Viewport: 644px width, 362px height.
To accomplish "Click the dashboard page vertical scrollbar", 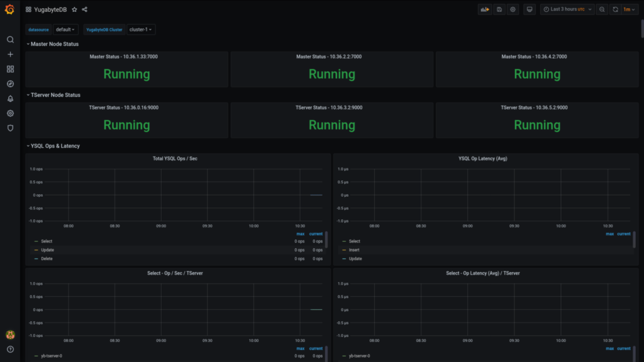I will [x=642, y=29].
